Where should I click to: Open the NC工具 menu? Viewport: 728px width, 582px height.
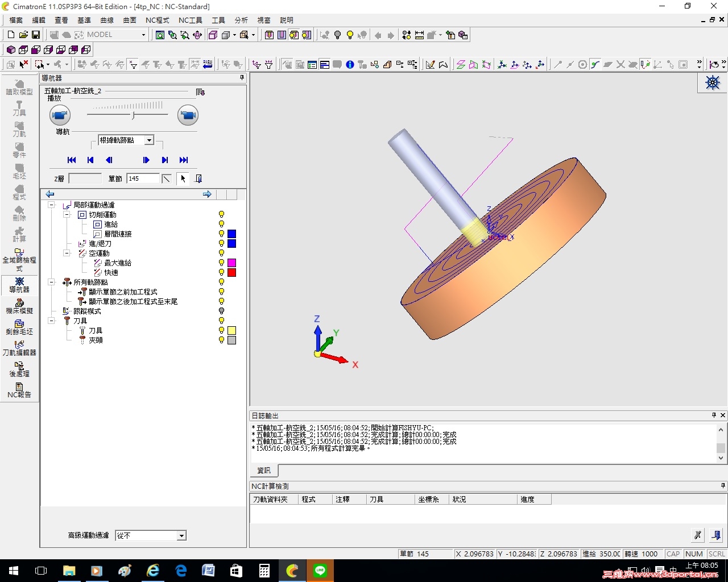(x=191, y=20)
